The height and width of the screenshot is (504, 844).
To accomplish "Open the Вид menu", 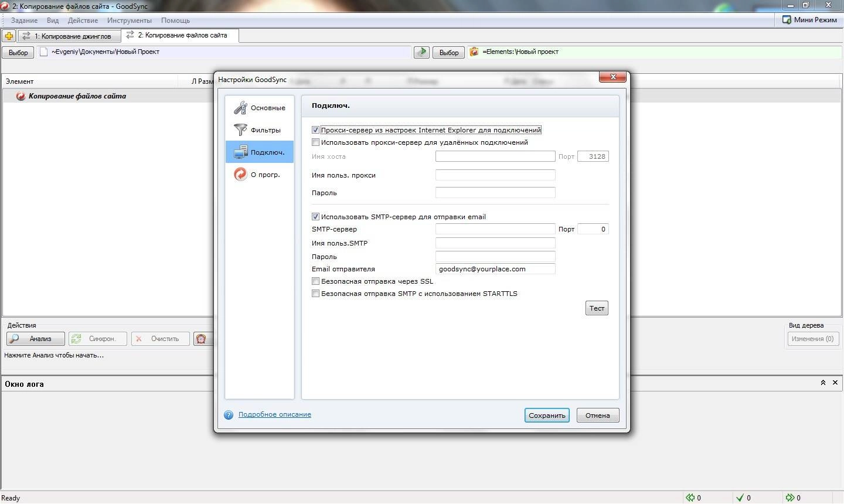I will pyautogui.click(x=53, y=21).
